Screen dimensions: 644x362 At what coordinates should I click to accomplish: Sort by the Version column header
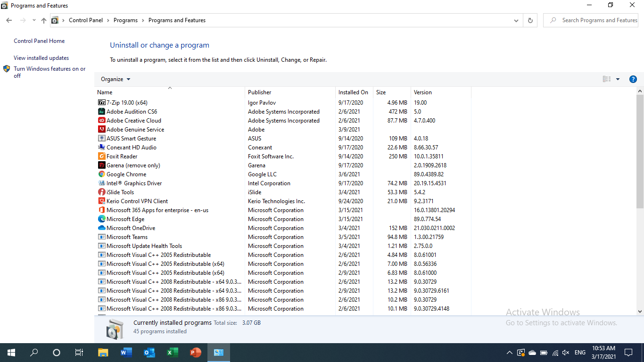click(441, 92)
